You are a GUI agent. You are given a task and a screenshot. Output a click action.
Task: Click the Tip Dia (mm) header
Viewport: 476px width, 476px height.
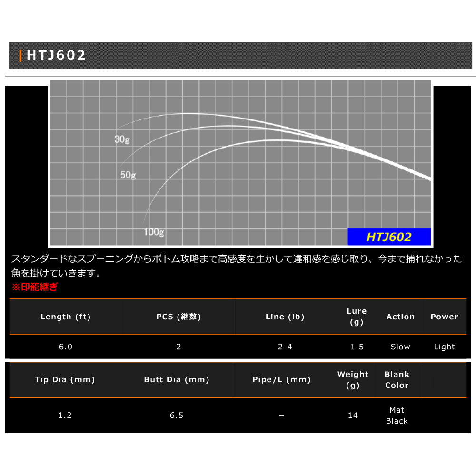65,380
